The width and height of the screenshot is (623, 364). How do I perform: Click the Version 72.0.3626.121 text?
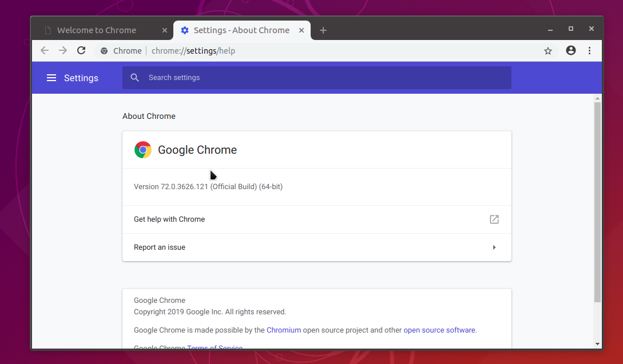tap(208, 186)
